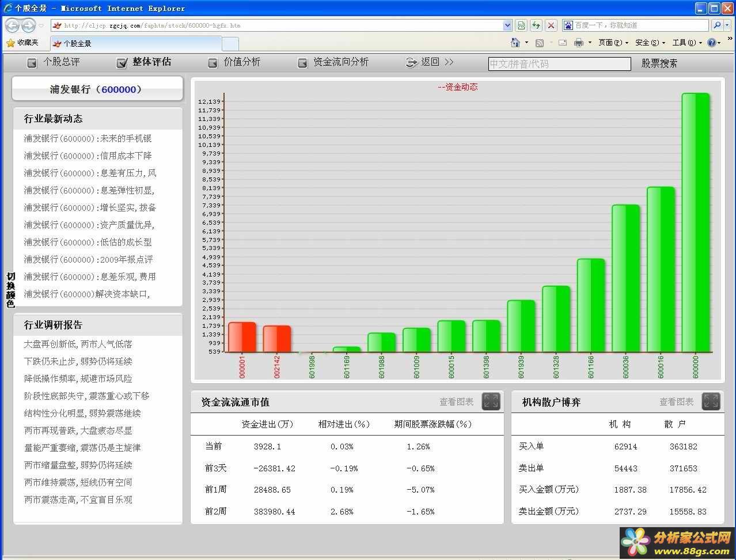Open report 降低操作频率,规避市场风险
The height and width of the screenshot is (560, 736).
coord(78,379)
